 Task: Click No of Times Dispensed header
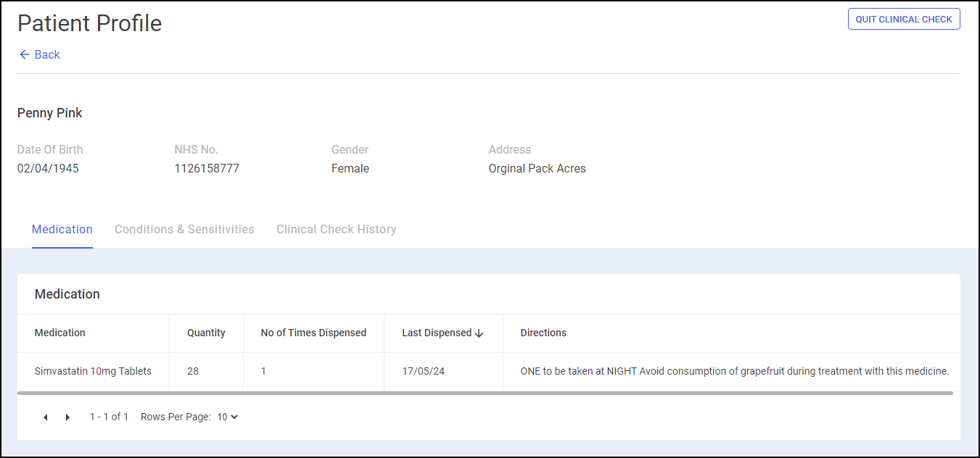pyautogui.click(x=313, y=333)
